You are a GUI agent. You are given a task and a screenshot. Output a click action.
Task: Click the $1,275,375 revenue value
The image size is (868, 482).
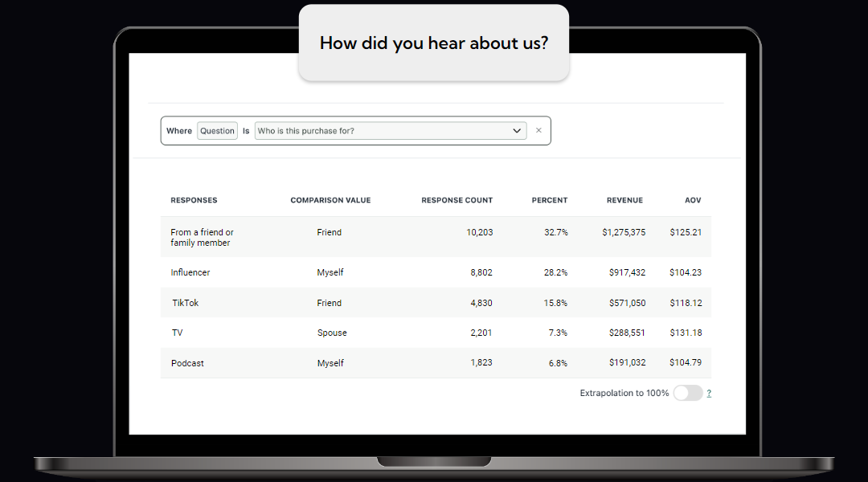point(624,232)
